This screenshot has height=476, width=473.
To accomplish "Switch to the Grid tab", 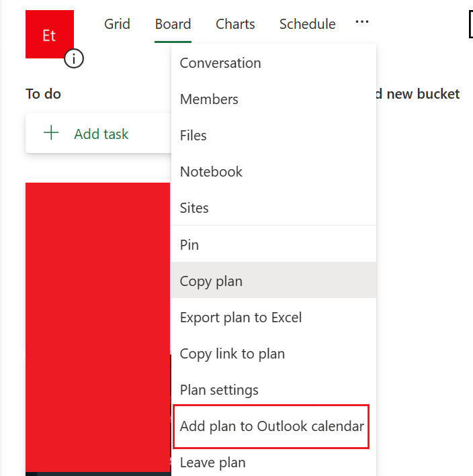I will (x=118, y=24).
